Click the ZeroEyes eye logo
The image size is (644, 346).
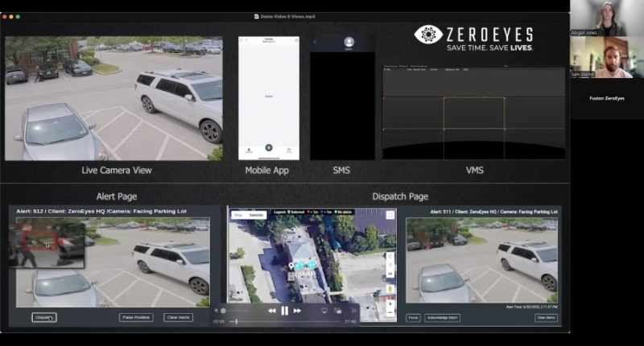(428, 35)
